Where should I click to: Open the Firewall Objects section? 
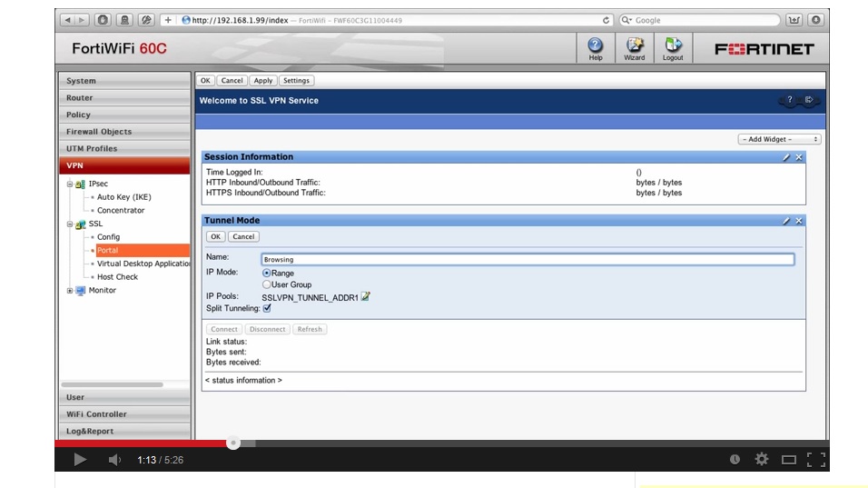[x=124, y=131]
